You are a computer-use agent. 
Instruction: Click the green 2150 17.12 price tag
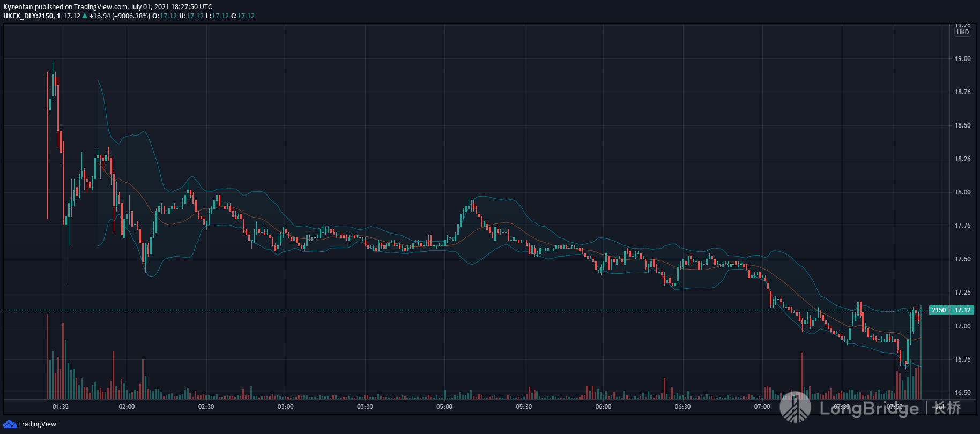951,310
